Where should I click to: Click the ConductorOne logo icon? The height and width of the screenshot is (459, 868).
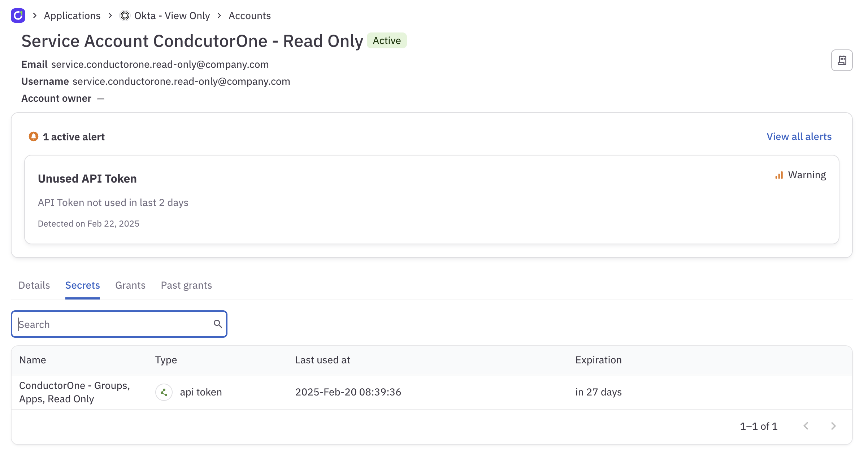pos(18,15)
